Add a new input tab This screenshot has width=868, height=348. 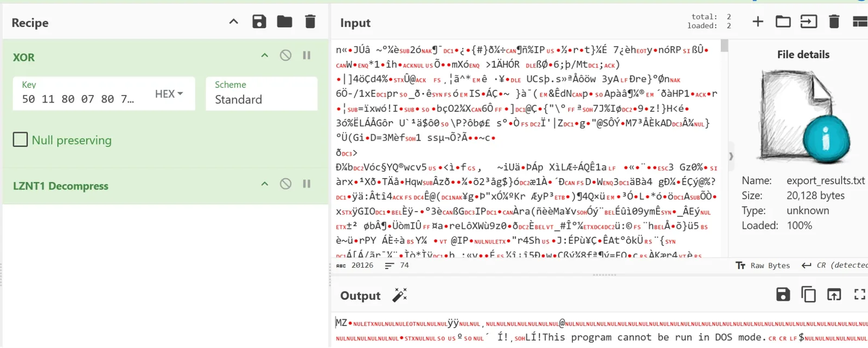pos(758,22)
